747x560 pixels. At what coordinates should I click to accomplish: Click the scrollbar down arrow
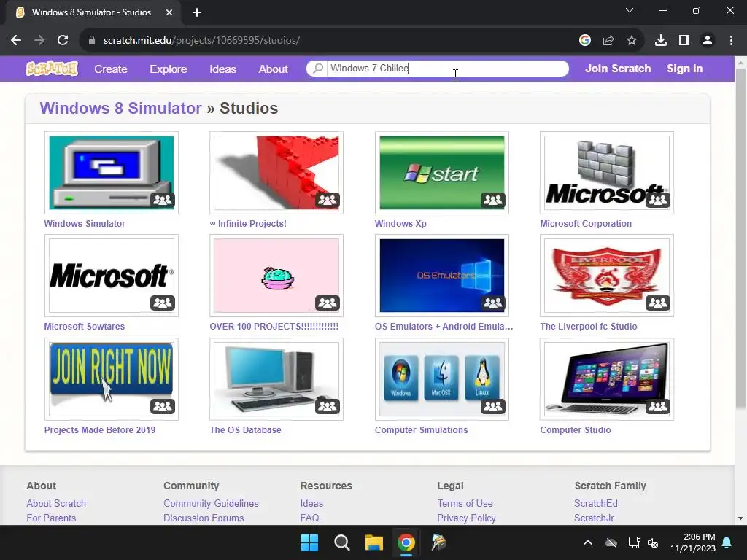(741, 518)
